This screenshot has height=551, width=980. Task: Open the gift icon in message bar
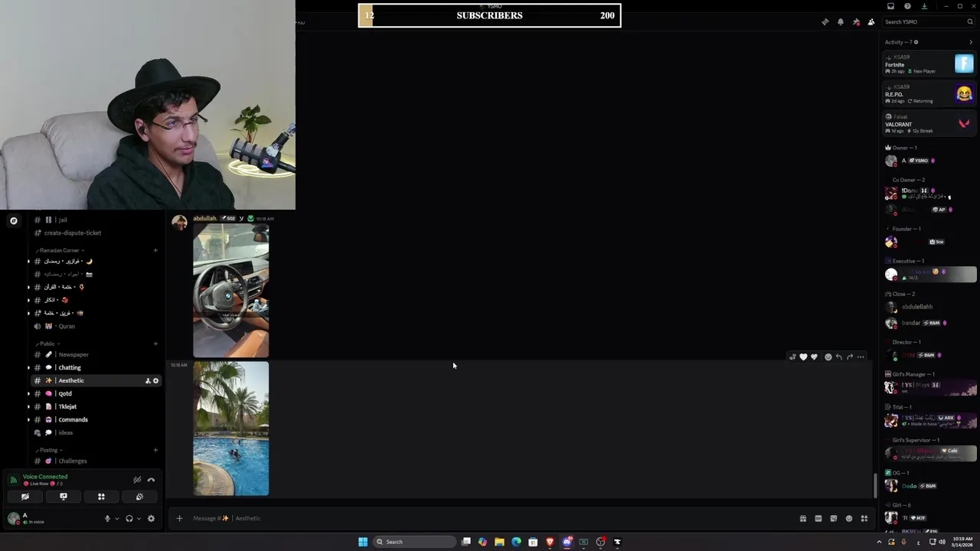(802, 518)
